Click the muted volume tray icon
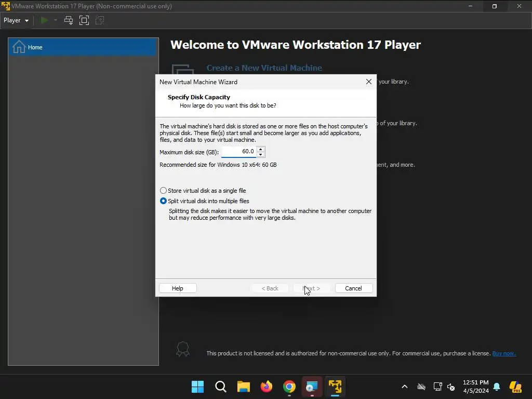 [x=451, y=387]
